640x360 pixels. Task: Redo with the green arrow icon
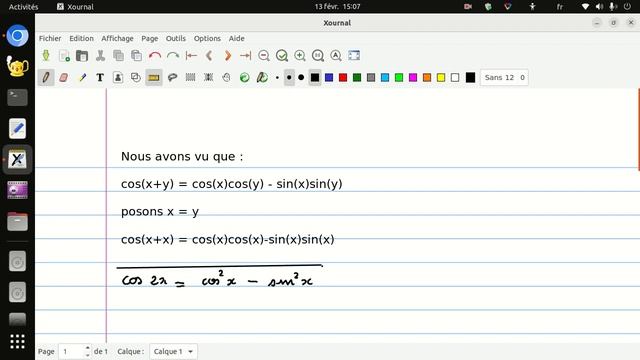[173, 56]
